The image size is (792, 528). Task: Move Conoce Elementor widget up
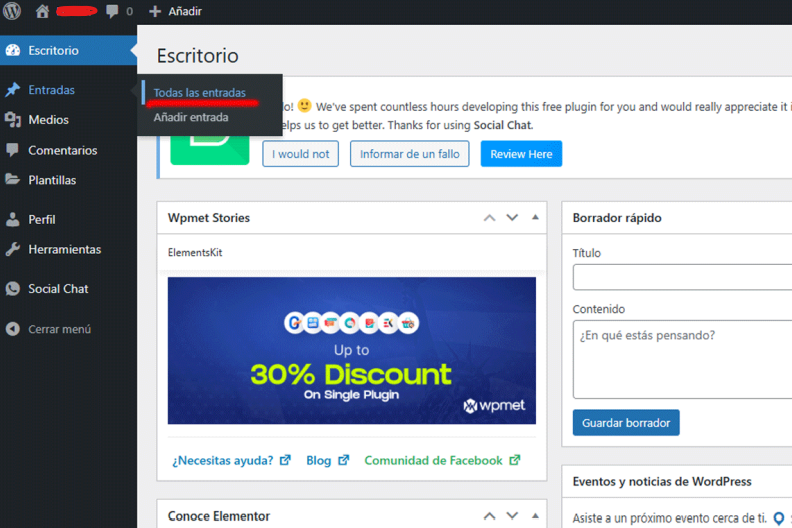tap(489, 516)
